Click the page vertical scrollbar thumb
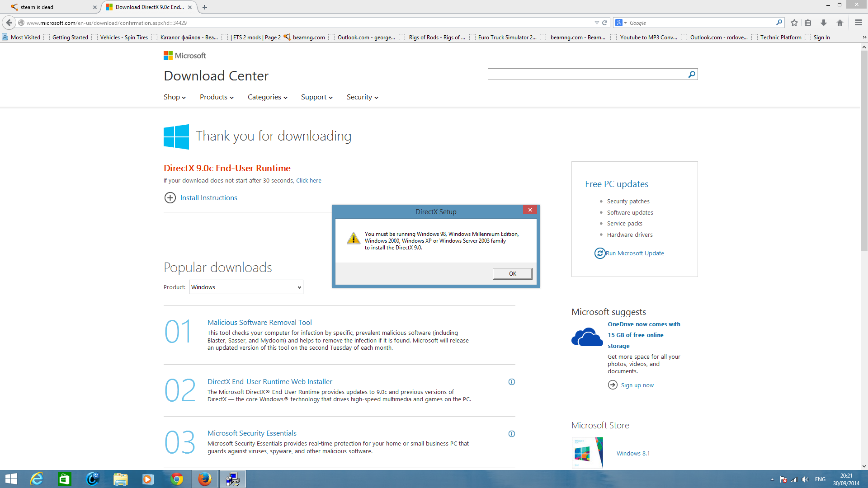The image size is (868, 488). point(864,150)
